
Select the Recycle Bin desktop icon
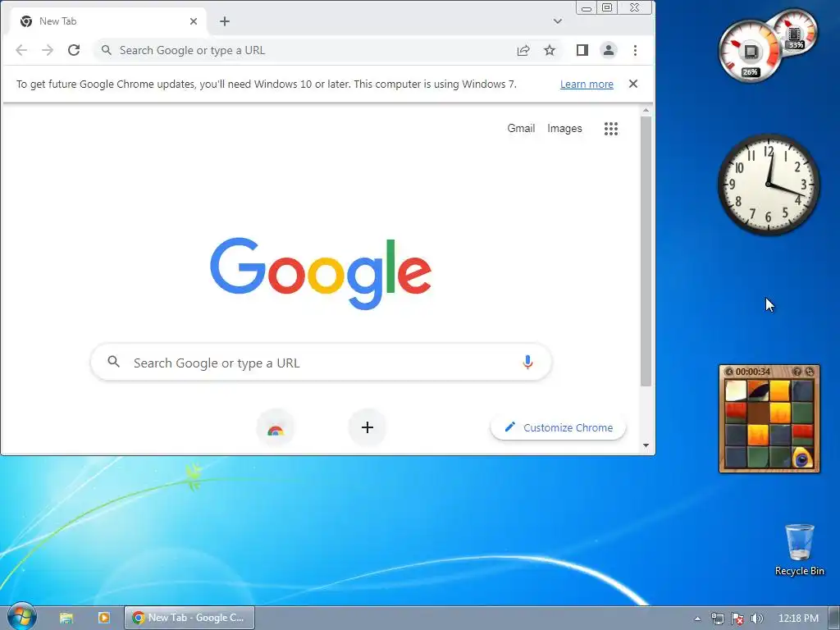pos(799,550)
